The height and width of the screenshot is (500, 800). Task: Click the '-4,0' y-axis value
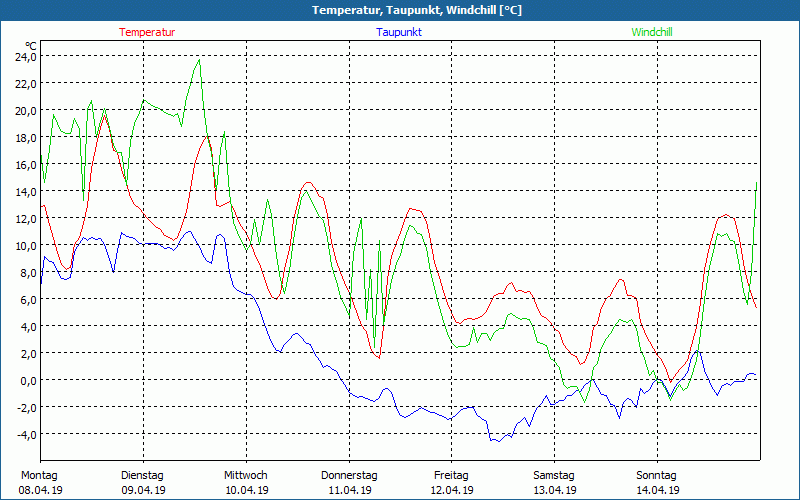(27, 435)
